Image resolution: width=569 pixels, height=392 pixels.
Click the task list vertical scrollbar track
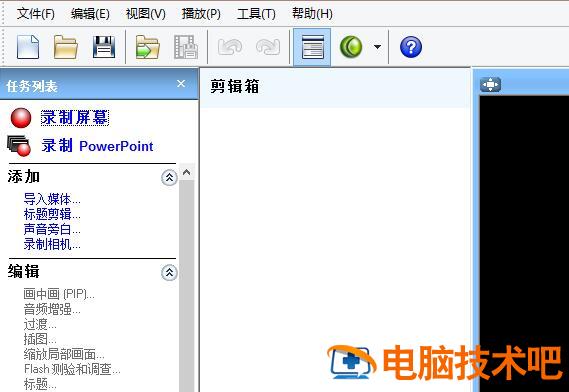pos(187,286)
